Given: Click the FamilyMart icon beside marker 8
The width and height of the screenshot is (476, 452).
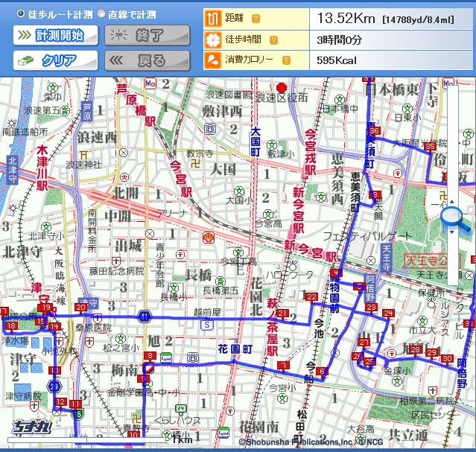Looking at the screenshot, I should (x=166, y=358).
